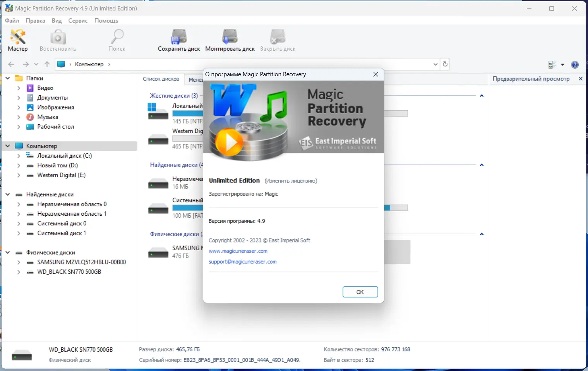
Task: Refresh using the address bar refresh icon
Action: click(x=444, y=64)
